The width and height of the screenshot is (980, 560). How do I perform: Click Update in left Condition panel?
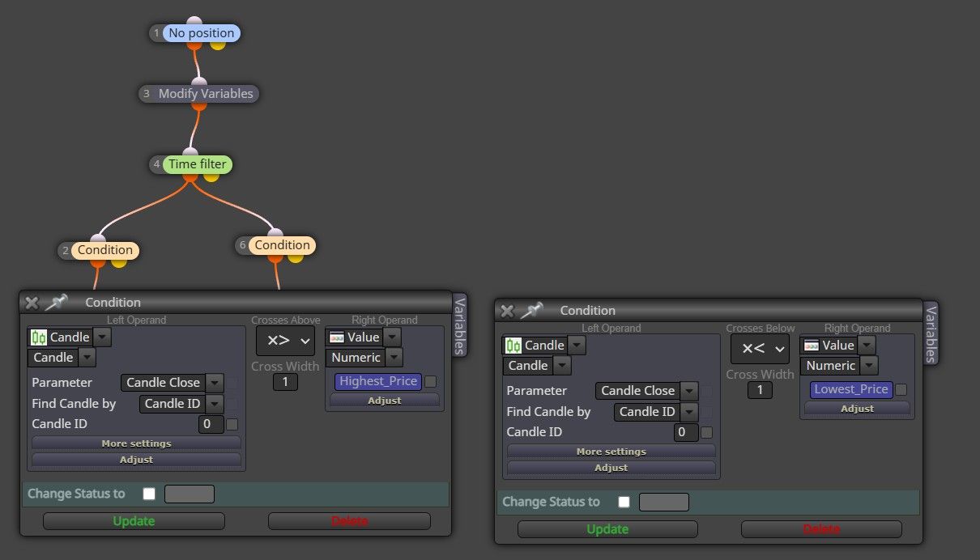[134, 521]
